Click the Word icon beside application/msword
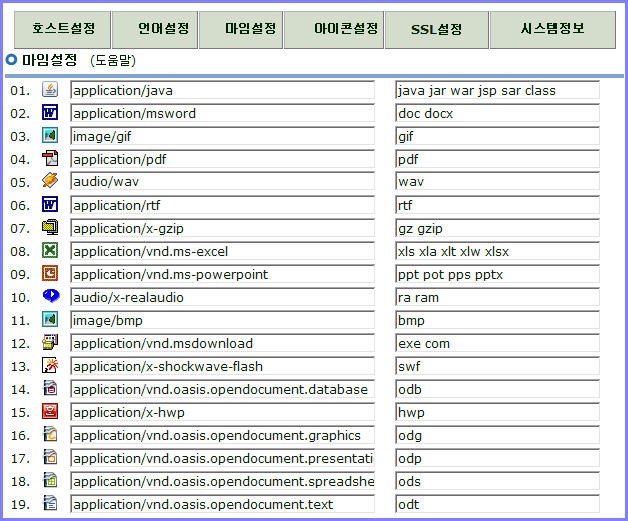 tap(50, 113)
